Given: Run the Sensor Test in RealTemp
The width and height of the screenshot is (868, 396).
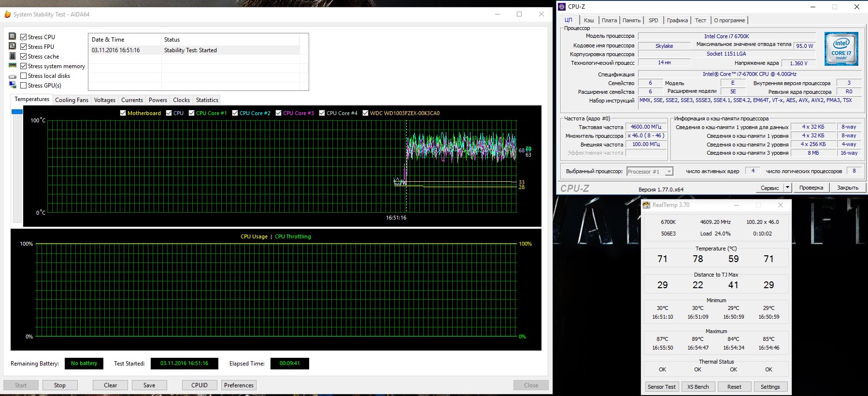Looking at the screenshot, I should (x=662, y=387).
